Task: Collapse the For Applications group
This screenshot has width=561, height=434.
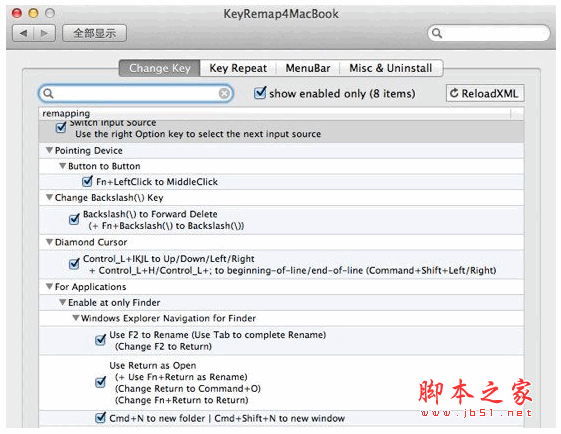Action: pyautogui.click(x=50, y=287)
